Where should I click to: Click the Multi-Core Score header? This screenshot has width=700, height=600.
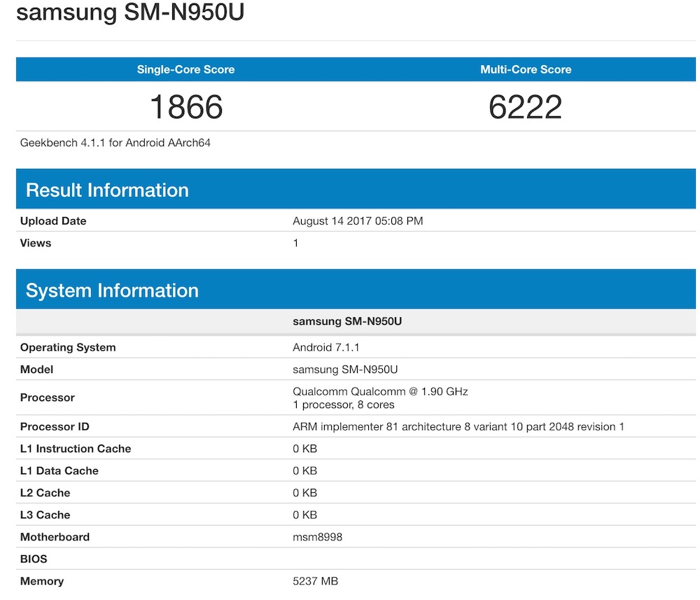(526, 69)
